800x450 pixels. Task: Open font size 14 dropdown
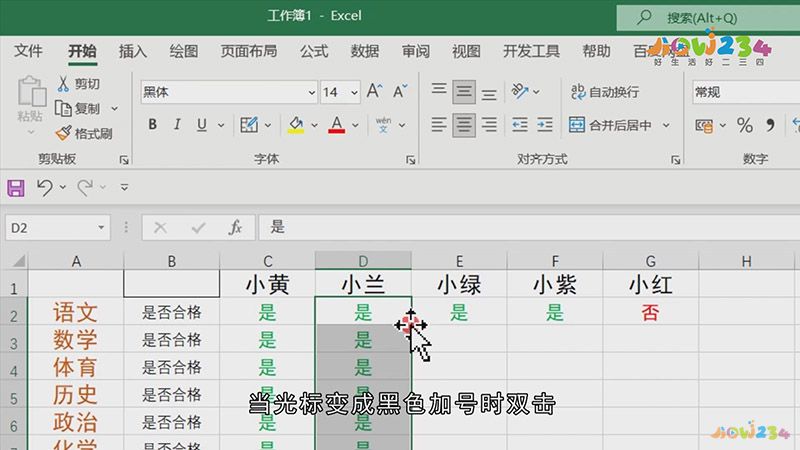pyautogui.click(x=354, y=92)
